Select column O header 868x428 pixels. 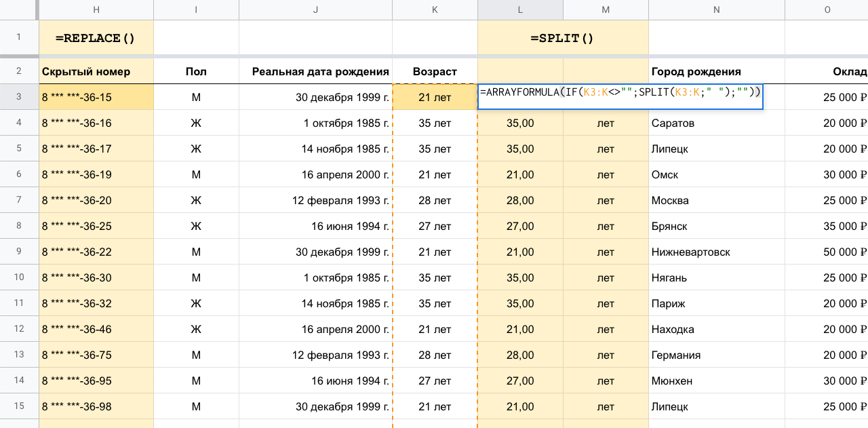tap(827, 9)
